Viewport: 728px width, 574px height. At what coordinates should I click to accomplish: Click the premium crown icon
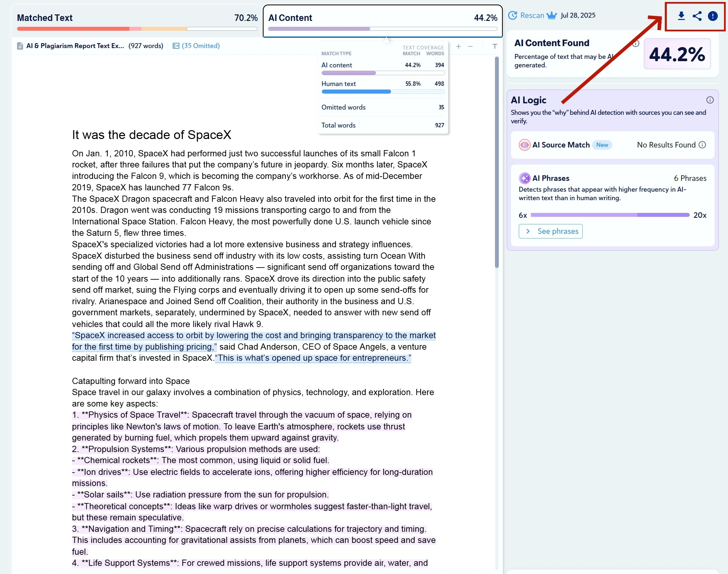click(552, 15)
